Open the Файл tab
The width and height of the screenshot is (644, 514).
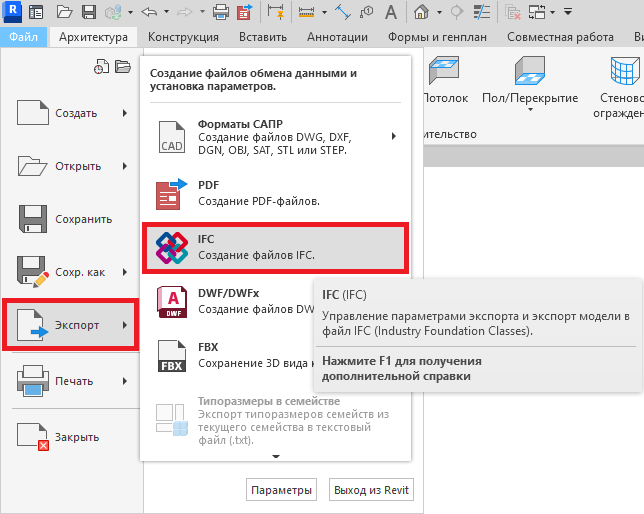point(23,37)
